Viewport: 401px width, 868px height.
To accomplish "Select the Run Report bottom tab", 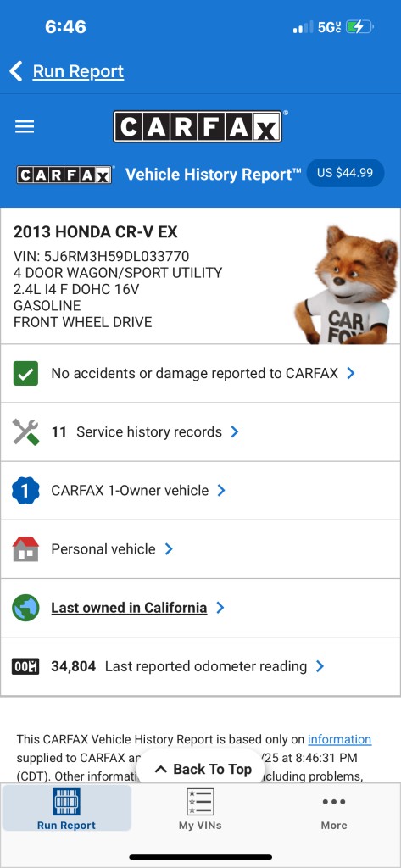I will pos(66,808).
